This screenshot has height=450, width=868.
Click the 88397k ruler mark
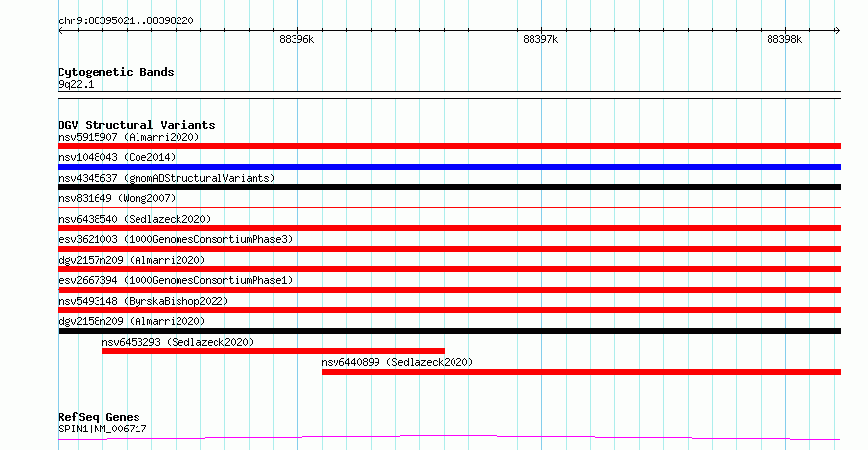(540, 39)
